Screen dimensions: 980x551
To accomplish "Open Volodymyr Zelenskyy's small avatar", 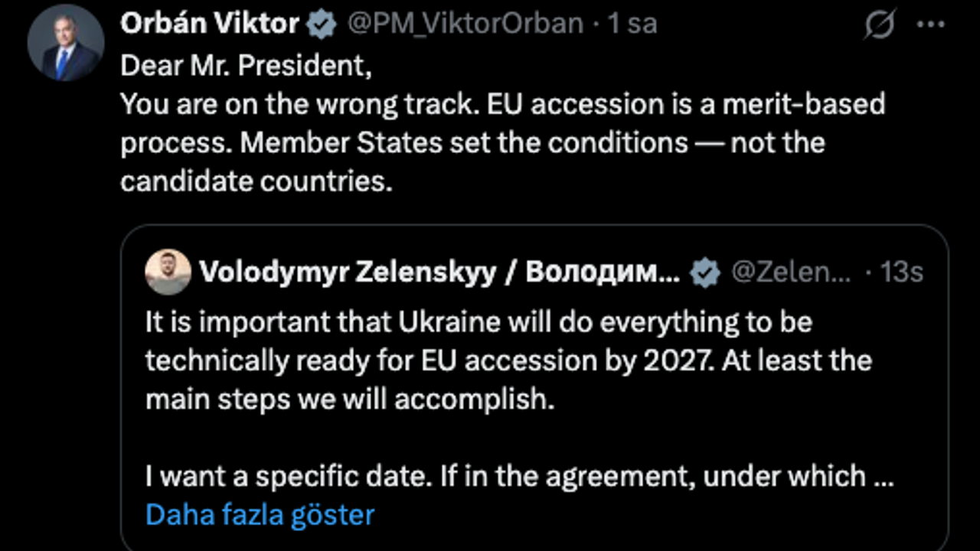I will point(168,272).
